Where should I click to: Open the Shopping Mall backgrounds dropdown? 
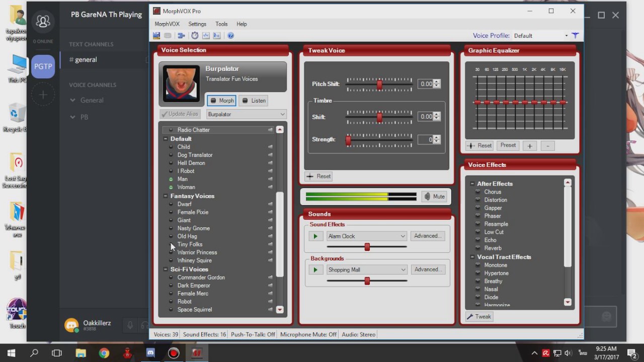pos(366,270)
